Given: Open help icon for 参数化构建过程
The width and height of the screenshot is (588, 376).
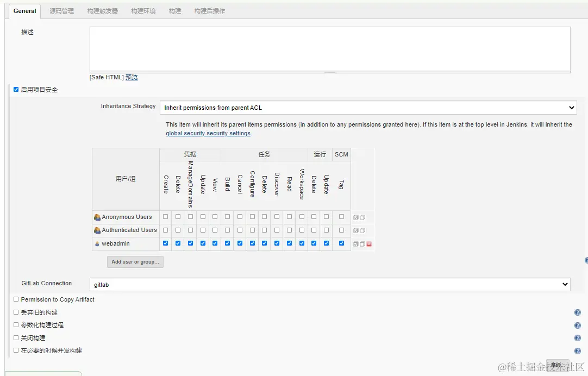Looking at the screenshot, I should click(578, 325).
